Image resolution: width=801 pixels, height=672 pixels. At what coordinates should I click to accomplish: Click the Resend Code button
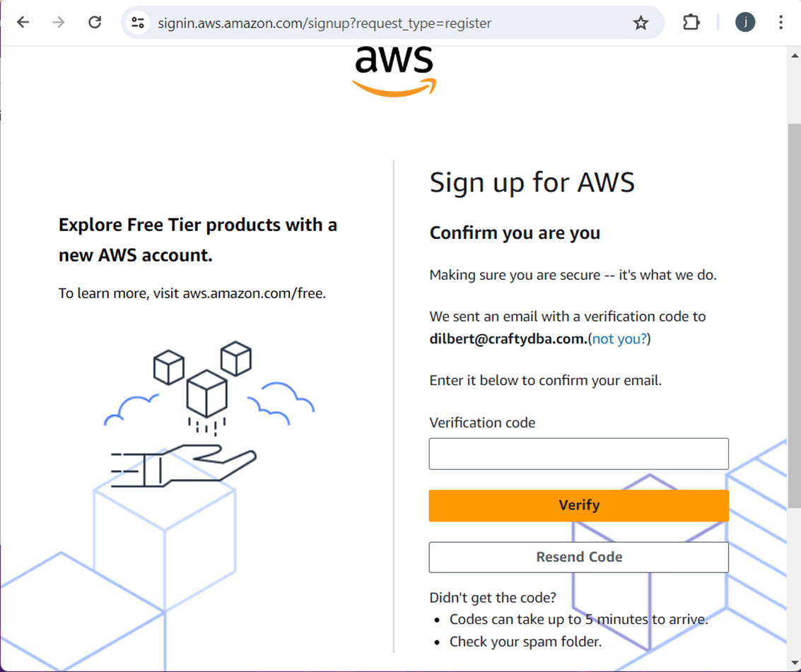click(x=578, y=557)
